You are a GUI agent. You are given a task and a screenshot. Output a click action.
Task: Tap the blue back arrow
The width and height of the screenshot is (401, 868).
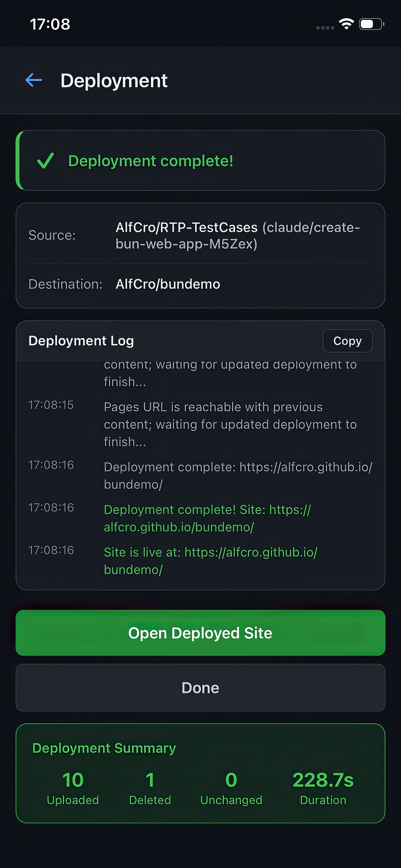tap(34, 80)
